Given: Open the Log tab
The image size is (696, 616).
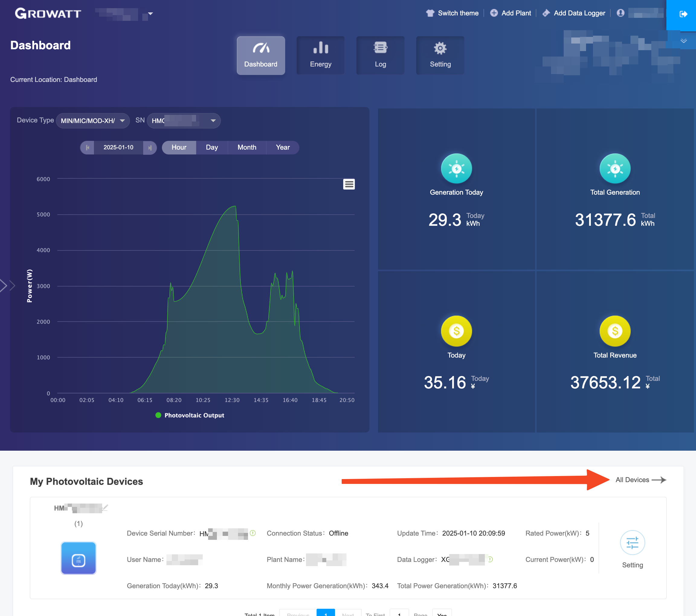Looking at the screenshot, I should (x=380, y=55).
